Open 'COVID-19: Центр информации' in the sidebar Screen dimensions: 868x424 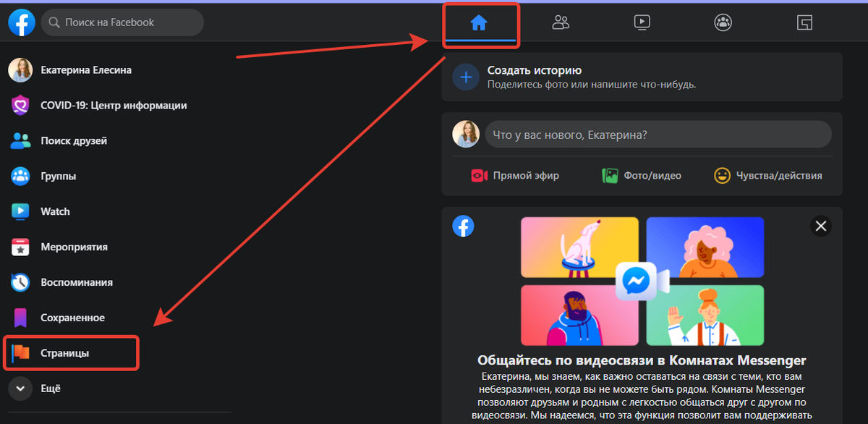click(x=112, y=106)
